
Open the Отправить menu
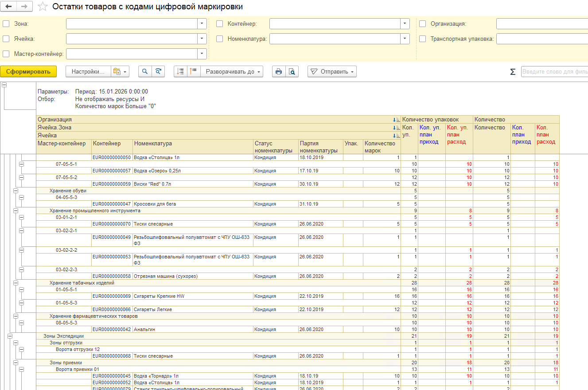pos(332,71)
